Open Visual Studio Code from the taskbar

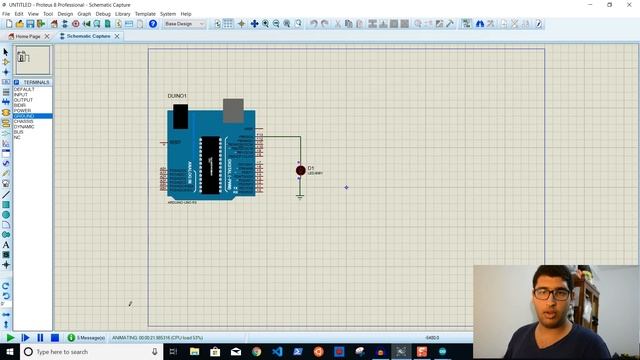point(277,352)
